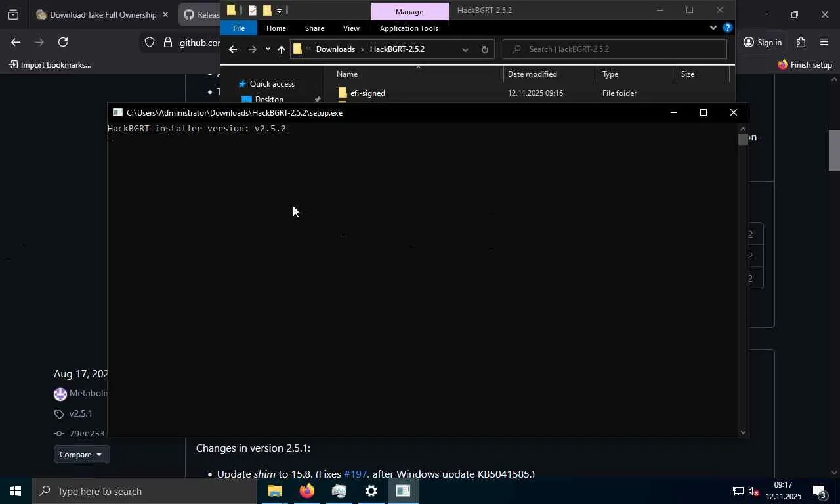Open Explorer help question mark icon

727,28
